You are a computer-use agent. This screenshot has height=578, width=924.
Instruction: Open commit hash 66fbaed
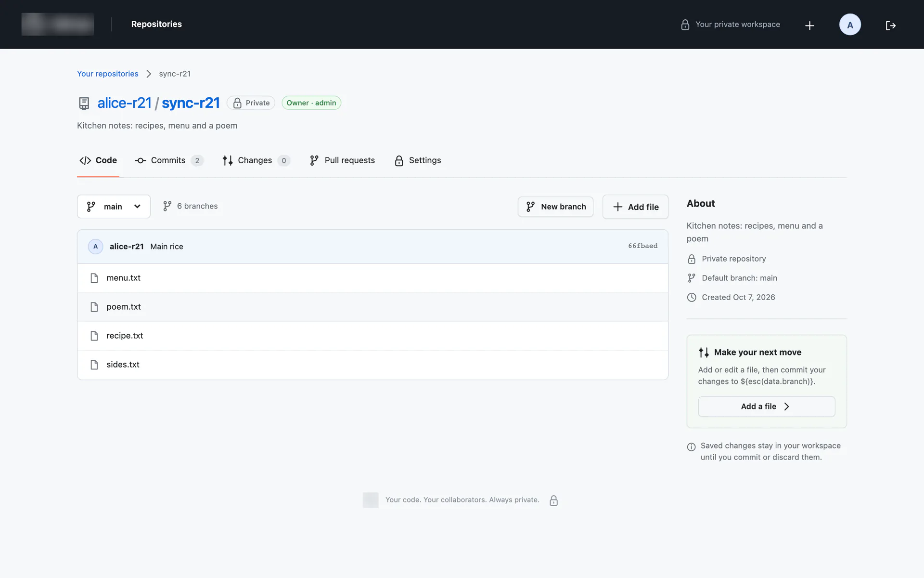tap(642, 246)
